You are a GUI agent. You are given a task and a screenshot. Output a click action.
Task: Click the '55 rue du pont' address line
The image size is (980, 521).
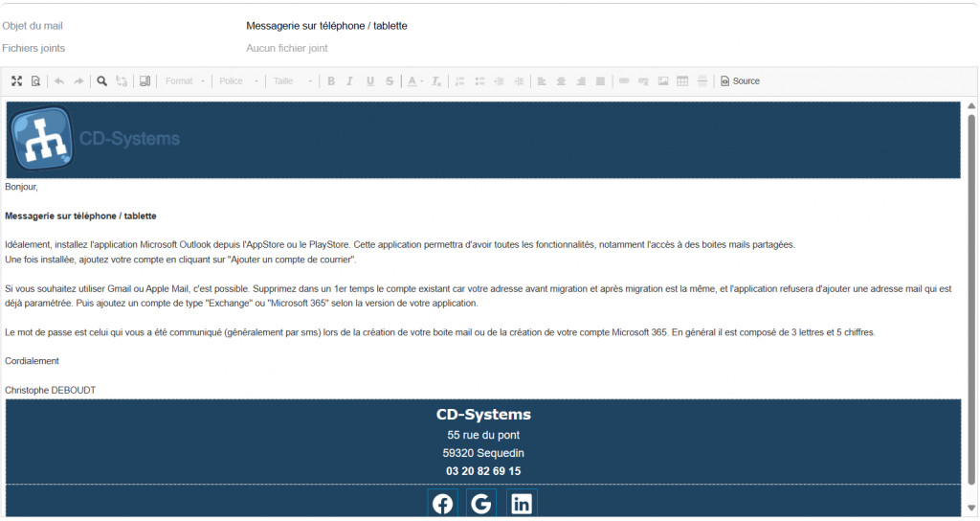483,435
